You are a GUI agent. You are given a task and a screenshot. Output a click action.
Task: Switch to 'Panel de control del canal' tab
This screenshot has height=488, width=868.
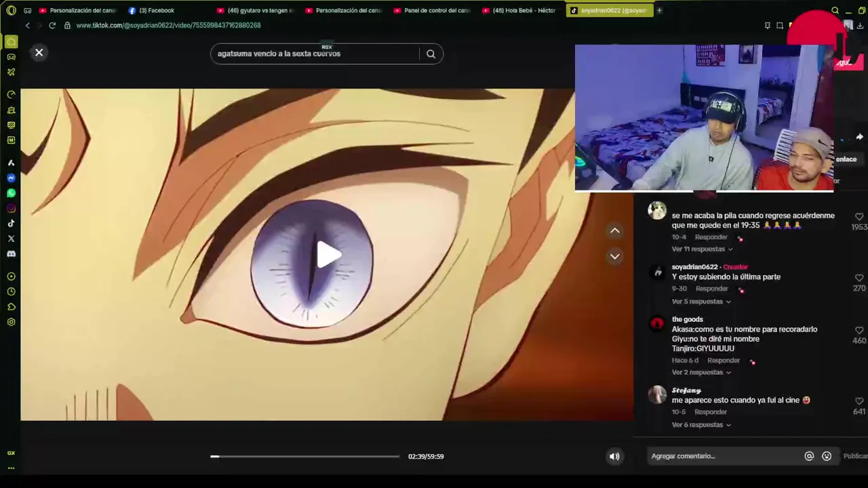click(432, 10)
